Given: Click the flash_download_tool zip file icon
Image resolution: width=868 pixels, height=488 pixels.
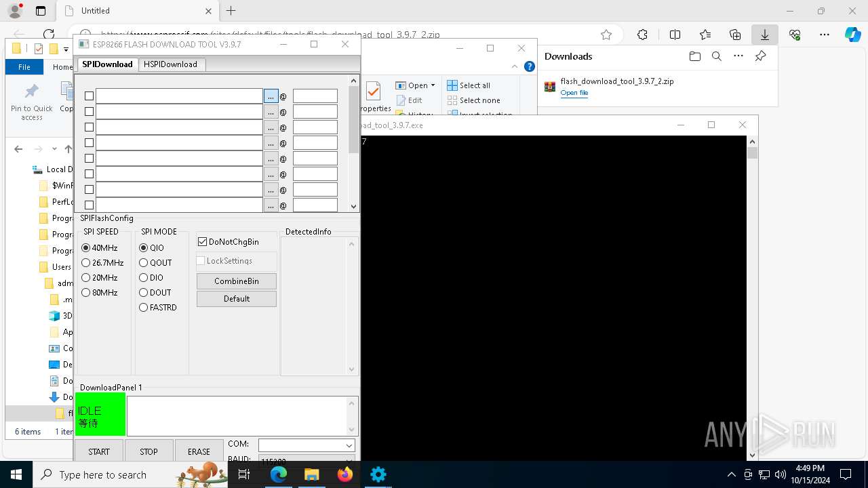Looking at the screenshot, I should pyautogui.click(x=550, y=87).
